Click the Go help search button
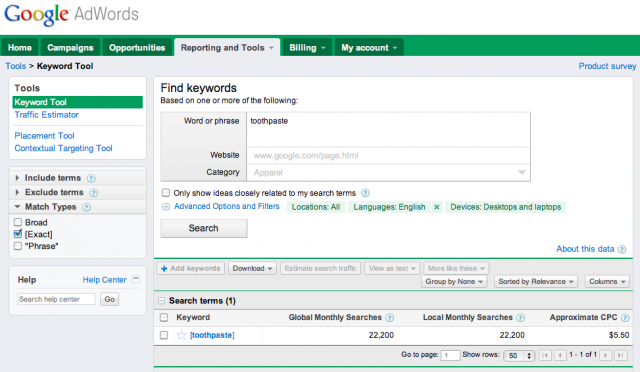Viewport: 640px width, 372px height. tap(109, 299)
